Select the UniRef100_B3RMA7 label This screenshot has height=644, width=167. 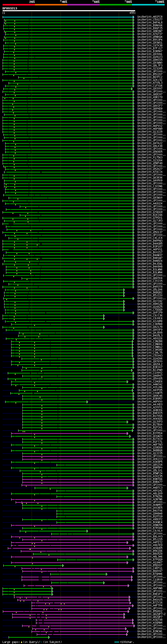[150, 51]
